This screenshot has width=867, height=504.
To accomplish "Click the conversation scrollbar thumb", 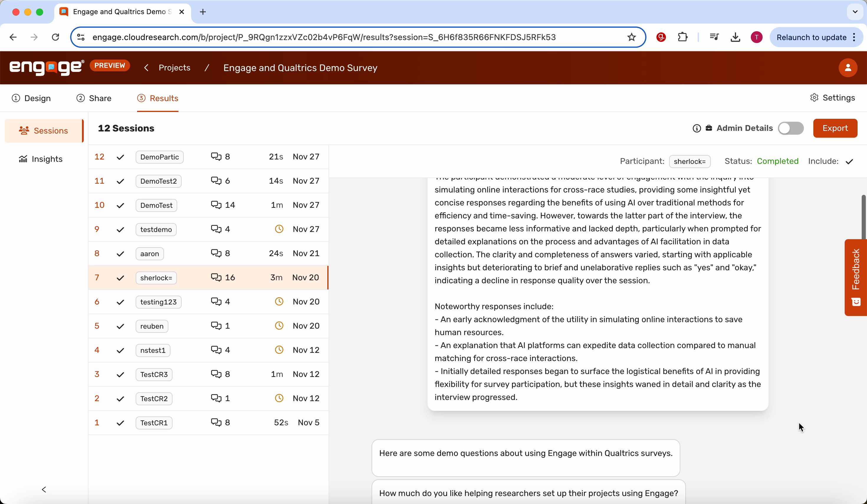I will coord(863,217).
